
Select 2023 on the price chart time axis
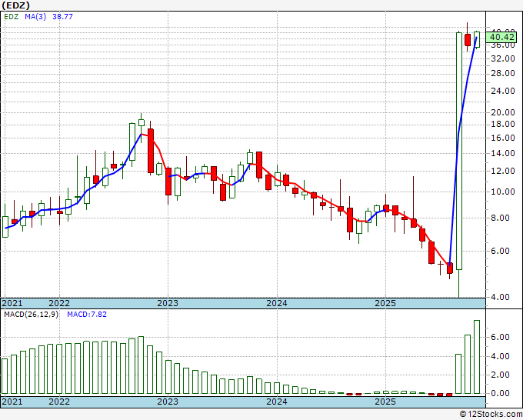pyautogui.click(x=167, y=303)
